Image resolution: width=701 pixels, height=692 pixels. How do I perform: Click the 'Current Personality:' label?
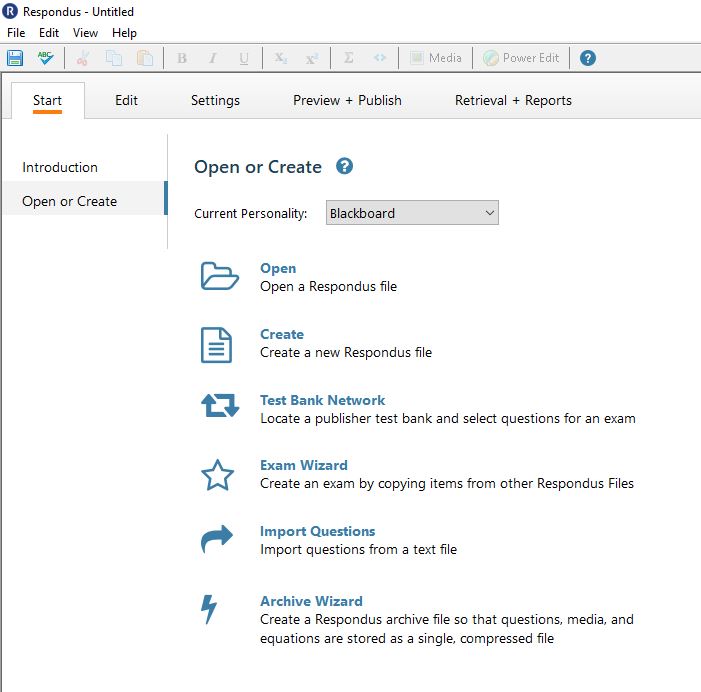[250, 213]
